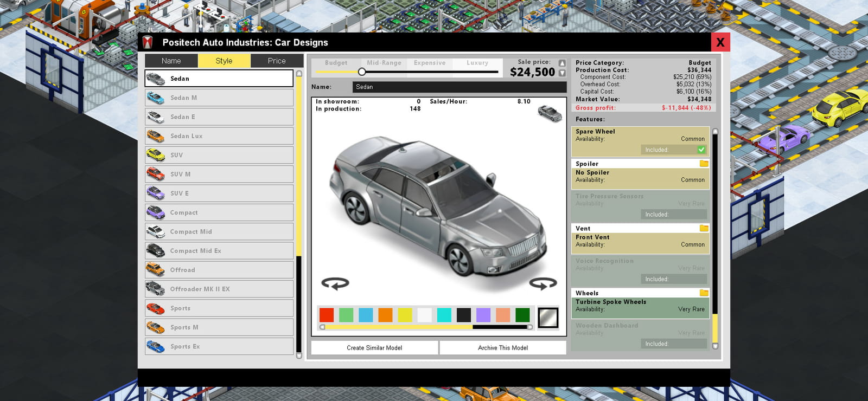Click the orange Offroad car icon
Viewport: 868px width, 401px height.
point(156,270)
